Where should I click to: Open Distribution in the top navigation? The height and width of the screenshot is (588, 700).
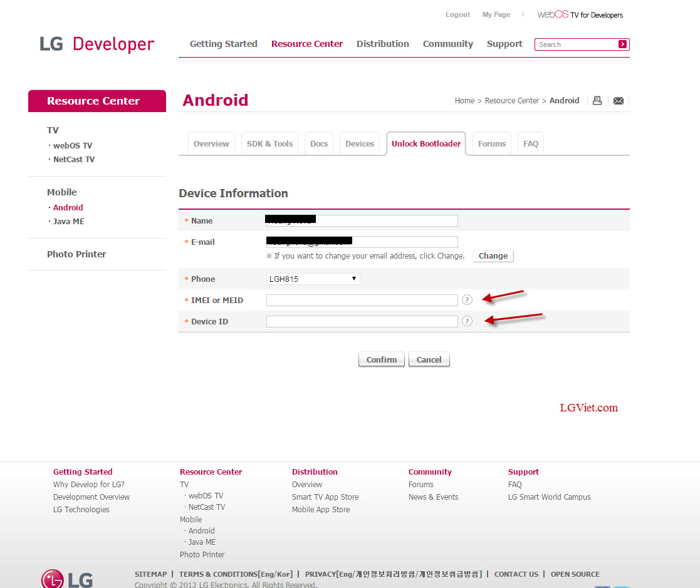[x=383, y=44]
